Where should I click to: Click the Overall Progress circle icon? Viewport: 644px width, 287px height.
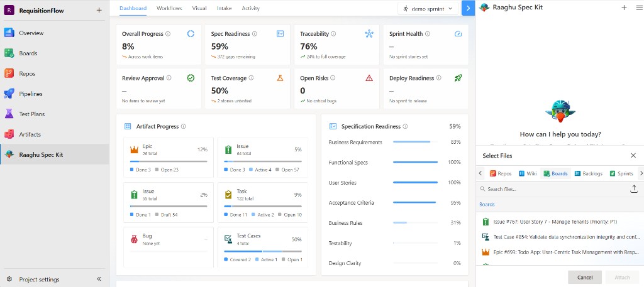[x=191, y=34]
